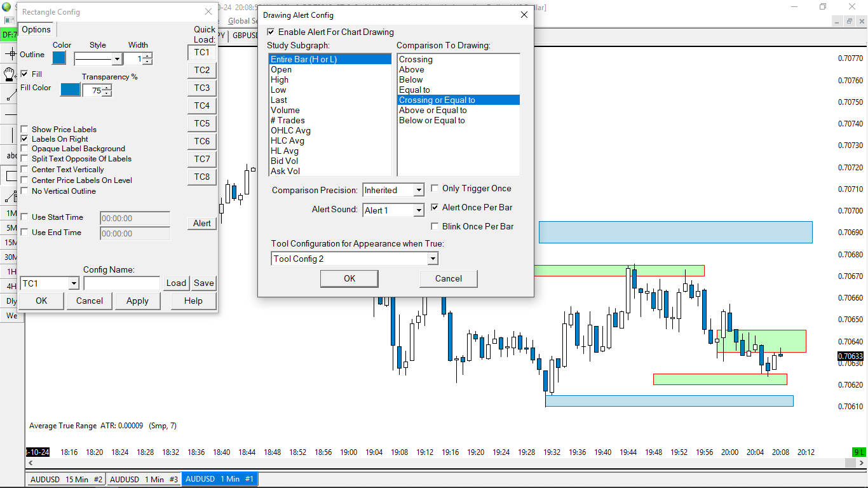Screen dimensions: 868x488
Task: Decrease the Transparency % value
Action: pyautogui.click(x=107, y=93)
